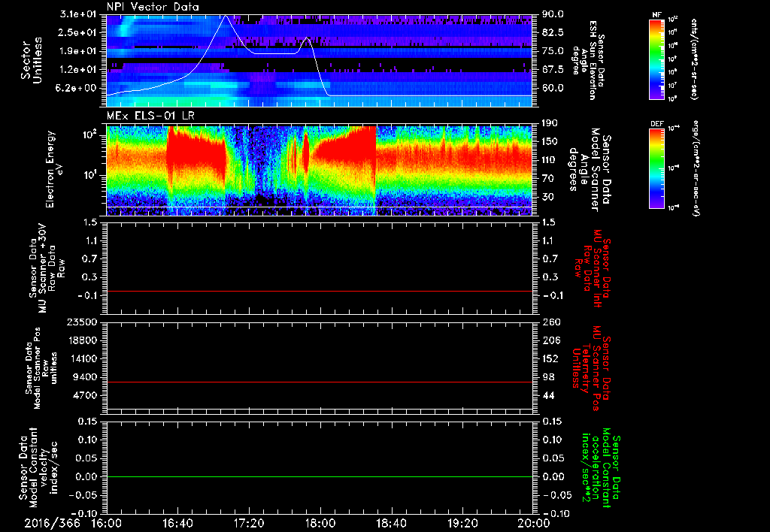The width and height of the screenshot is (770, 532).
Task: Click the "44" telemetry axis tick
Action: click(x=548, y=395)
